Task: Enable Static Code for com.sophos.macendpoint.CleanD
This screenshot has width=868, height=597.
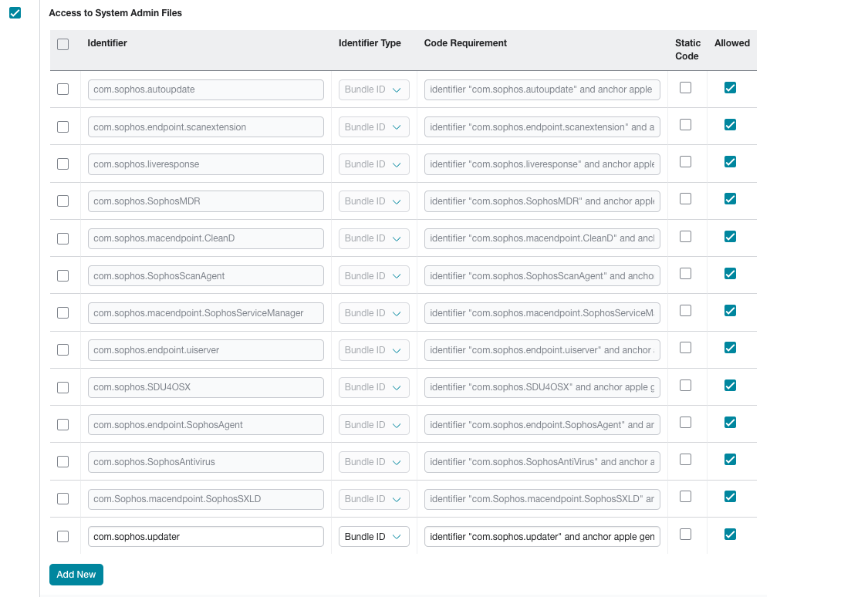Action: point(685,236)
